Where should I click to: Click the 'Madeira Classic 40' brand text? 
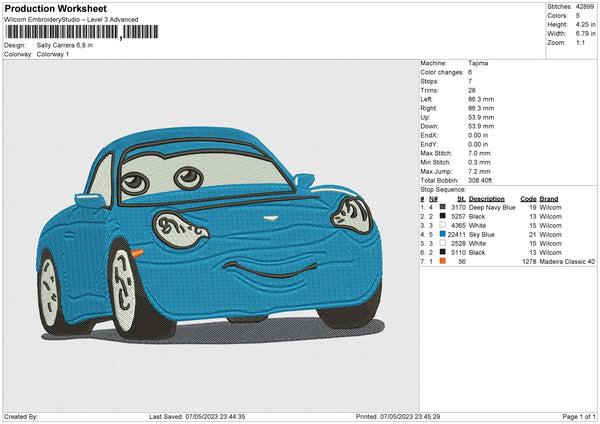pos(567,261)
